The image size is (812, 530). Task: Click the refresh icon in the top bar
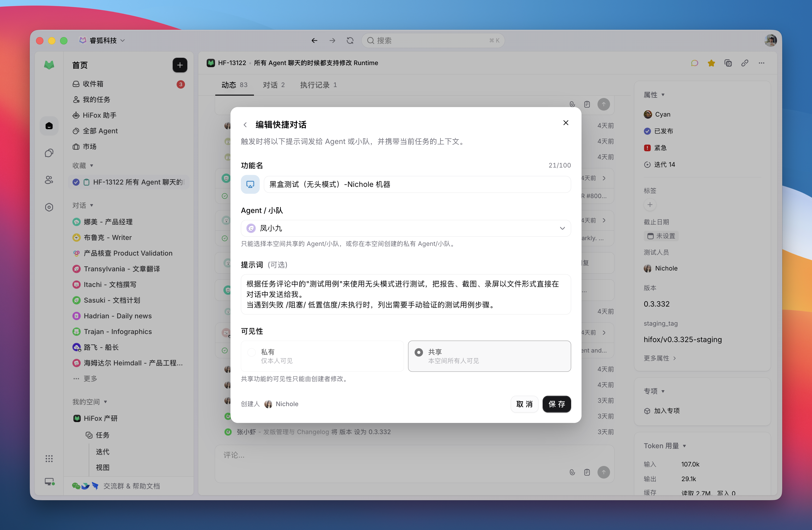point(350,41)
